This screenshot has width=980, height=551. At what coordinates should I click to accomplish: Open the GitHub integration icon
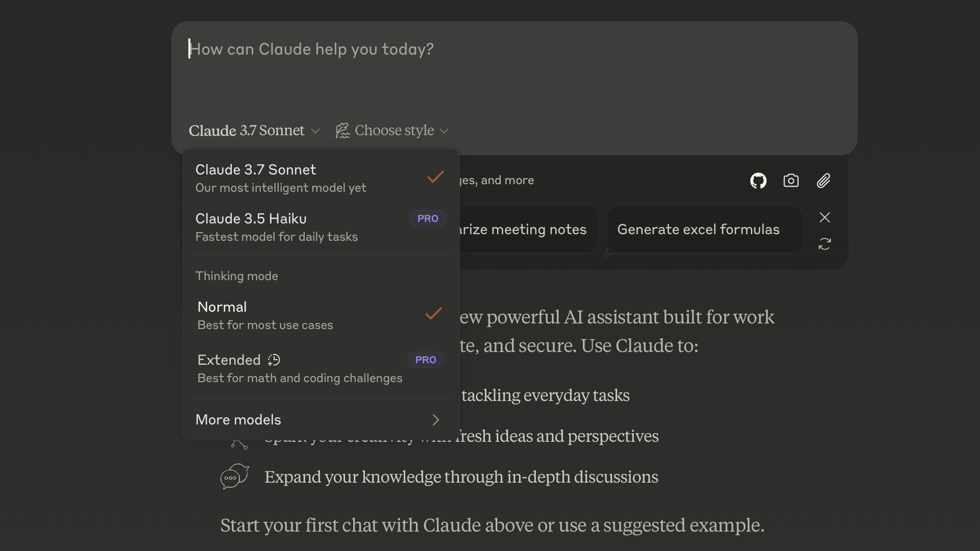758,181
